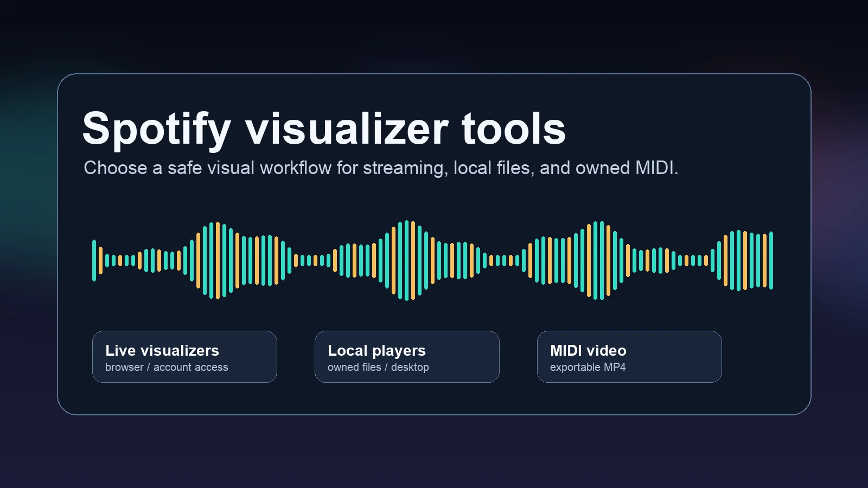Choose the MIDI video card
Viewport: 868px width, 488px height.
point(629,357)
